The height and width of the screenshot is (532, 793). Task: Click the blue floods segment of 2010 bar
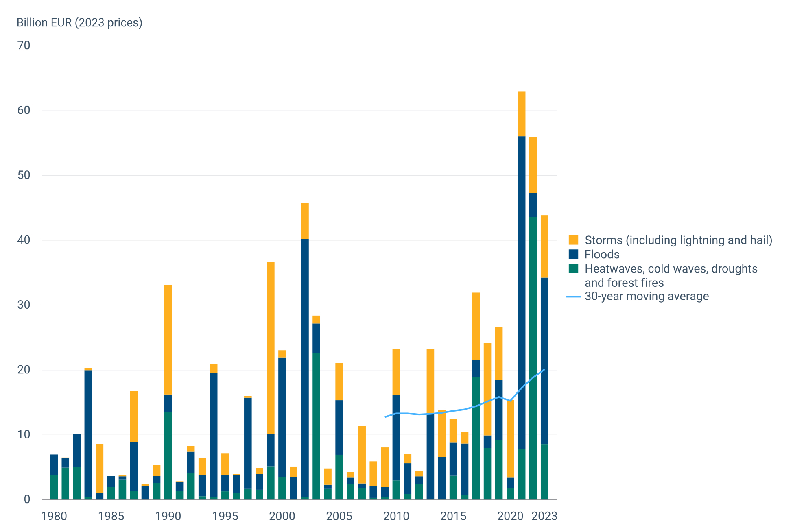click(x=396, y=438)
